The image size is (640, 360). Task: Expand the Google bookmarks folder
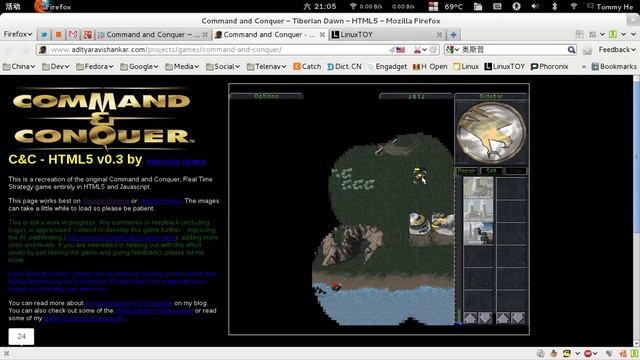click(139, 66)
